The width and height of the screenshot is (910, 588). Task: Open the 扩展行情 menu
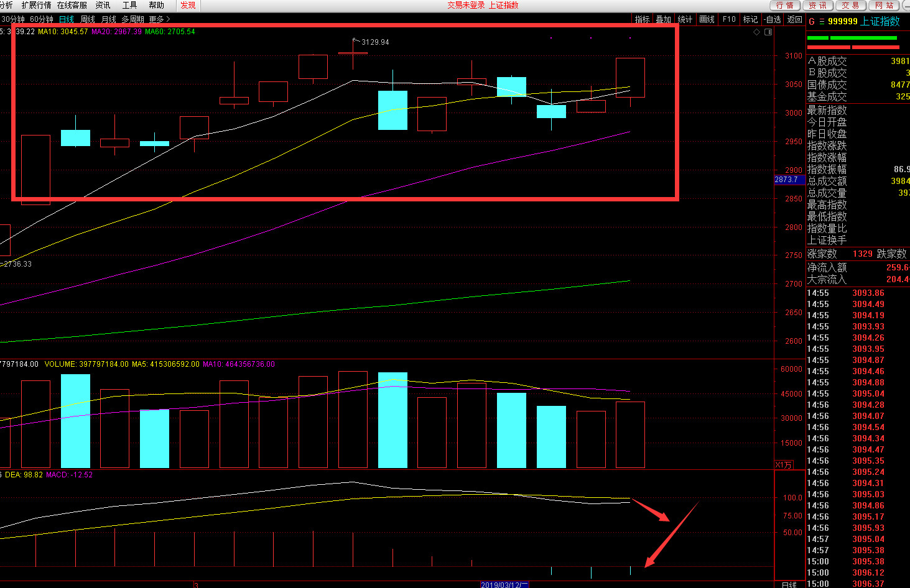click(37, 5)
